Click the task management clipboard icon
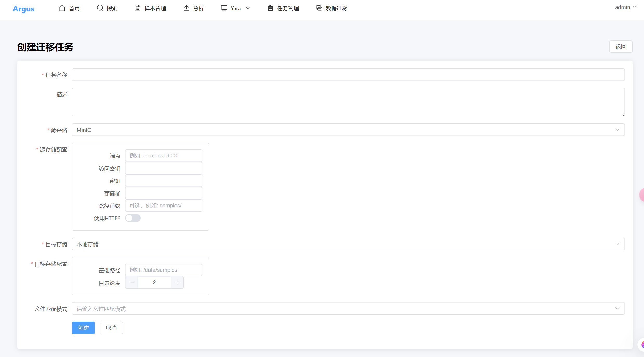 tap(270, 8)
